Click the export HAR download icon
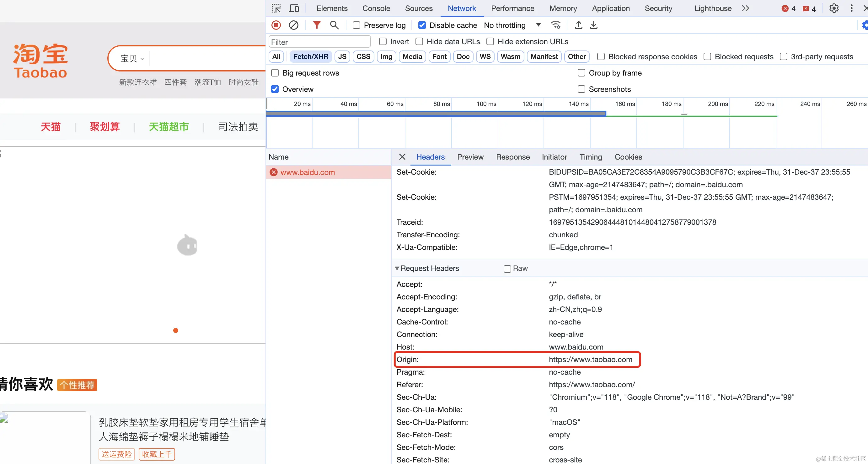This screenshot has height=464, width=868. click(x=593, y=25)
